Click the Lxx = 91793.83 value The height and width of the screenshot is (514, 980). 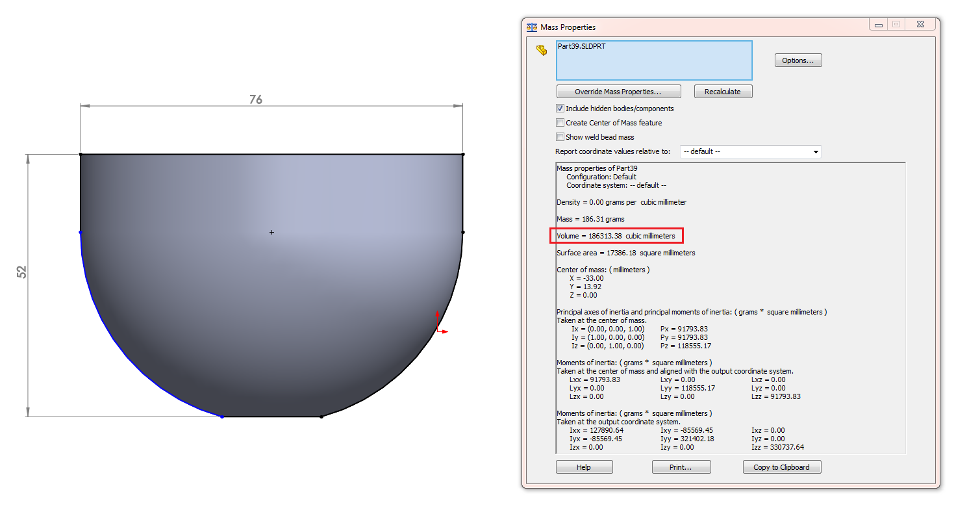pos(595,379)
